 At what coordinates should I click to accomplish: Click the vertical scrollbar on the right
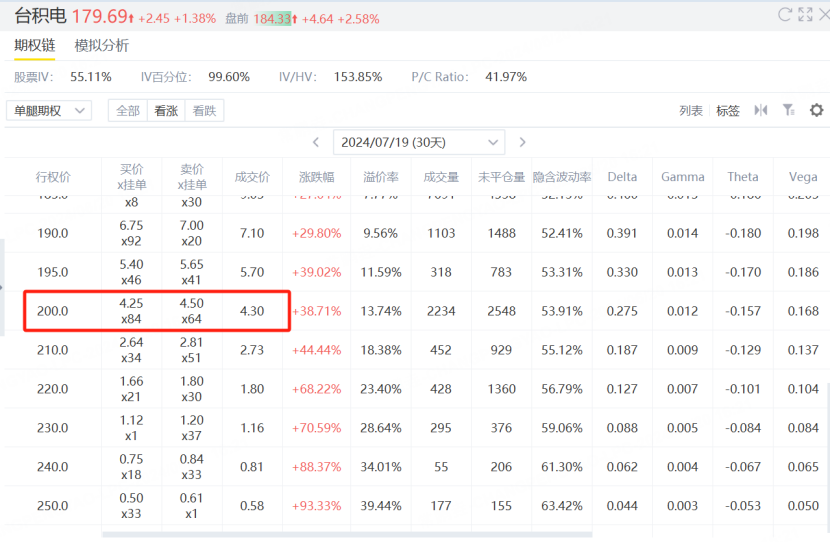coord(828,457)
